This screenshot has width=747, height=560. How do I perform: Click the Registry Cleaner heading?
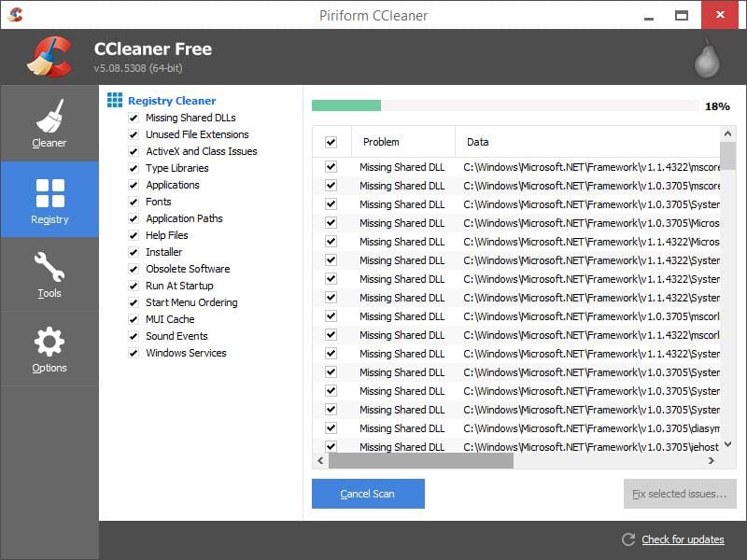pos(172,101)
